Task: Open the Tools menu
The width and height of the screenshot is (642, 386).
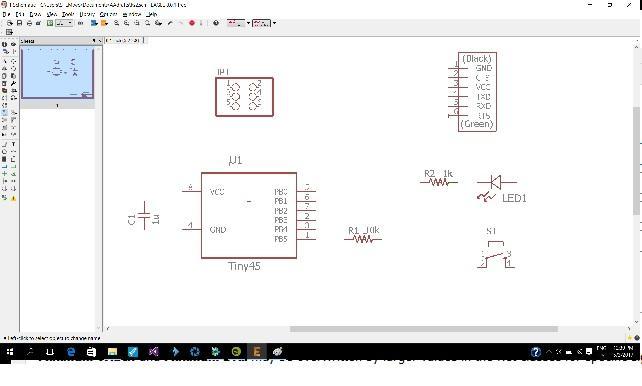Action: [68, 14]
